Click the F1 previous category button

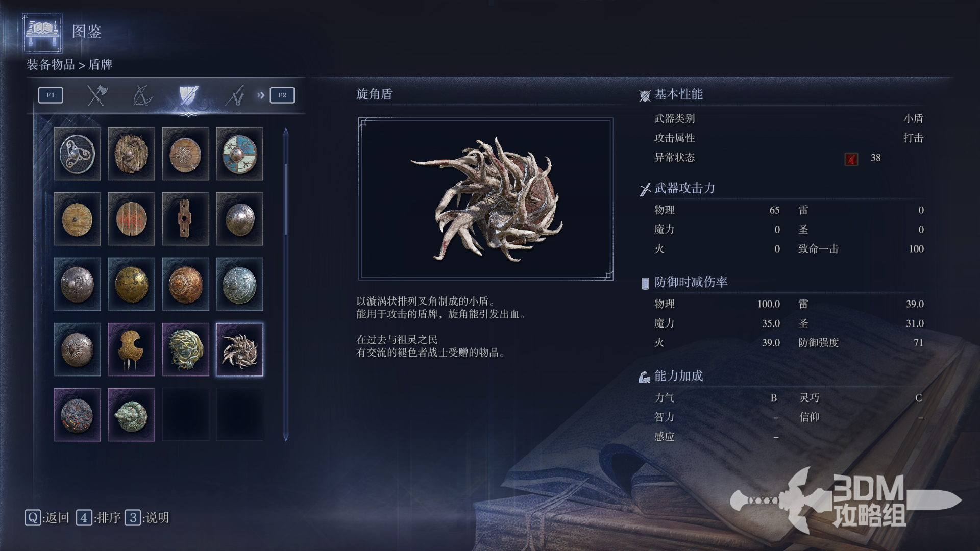(x=51, y=95)
